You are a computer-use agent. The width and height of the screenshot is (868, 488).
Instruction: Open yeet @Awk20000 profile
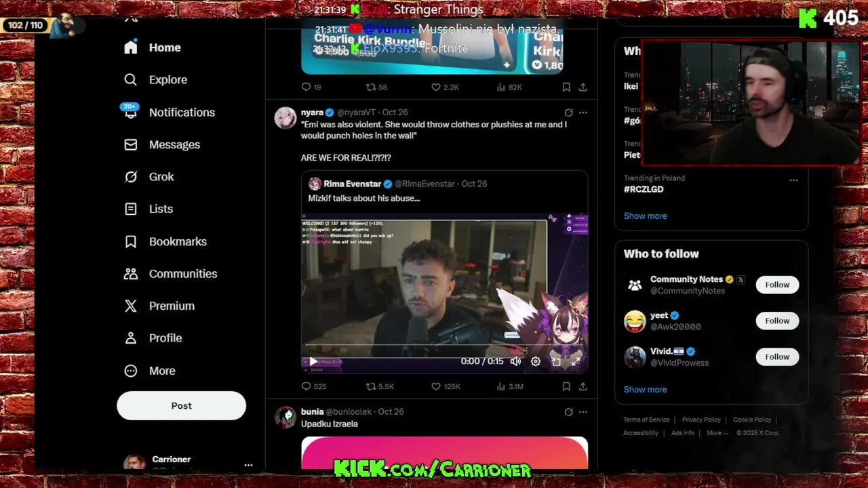pyautogui.click(x=659, y=315)
